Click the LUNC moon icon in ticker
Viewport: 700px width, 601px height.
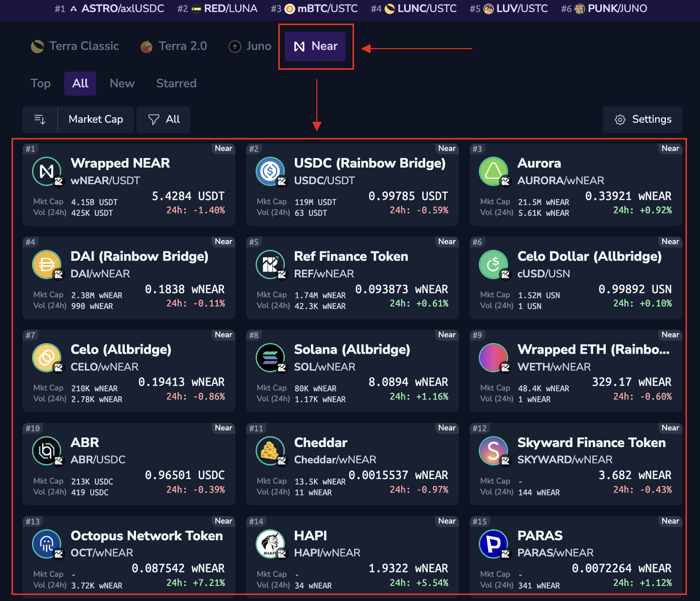coord(390,9)
